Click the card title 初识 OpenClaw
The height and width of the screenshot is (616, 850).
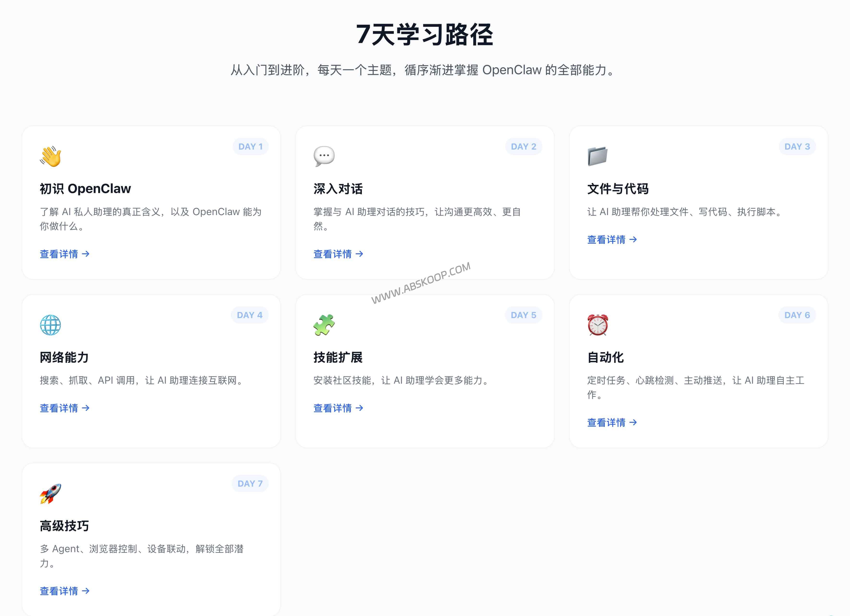point(85,189)
